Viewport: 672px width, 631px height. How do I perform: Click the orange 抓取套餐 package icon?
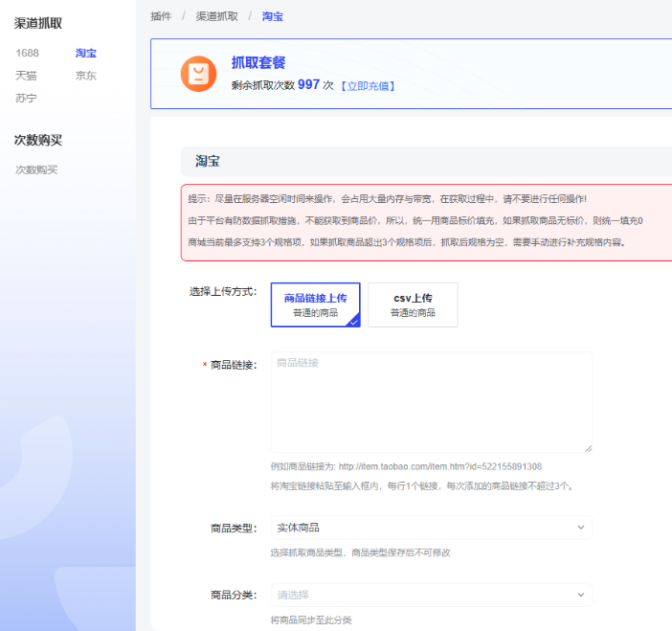point(198,74)
